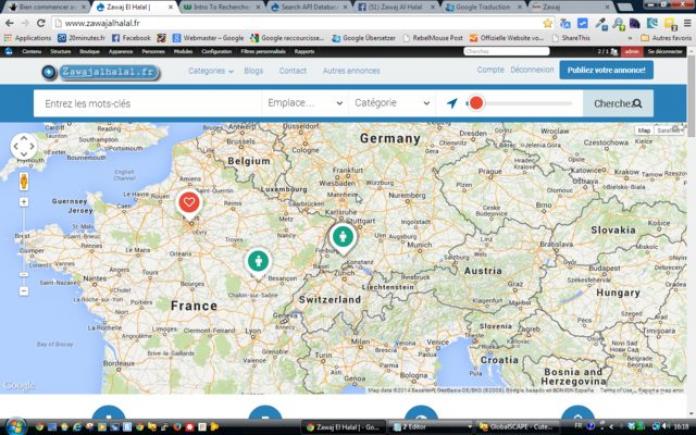Viewport: 696px width, 435px height.
Task: Open the Modules admin menu
Action: point(183,51)
